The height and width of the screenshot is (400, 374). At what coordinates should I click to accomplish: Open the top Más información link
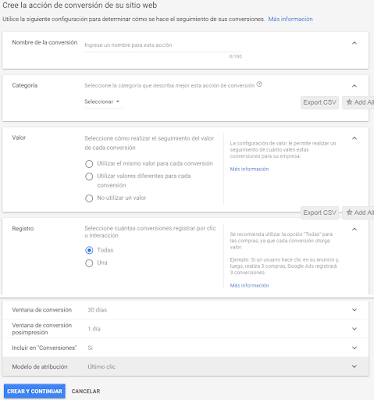pyautogui.click(x=290, y=19)
